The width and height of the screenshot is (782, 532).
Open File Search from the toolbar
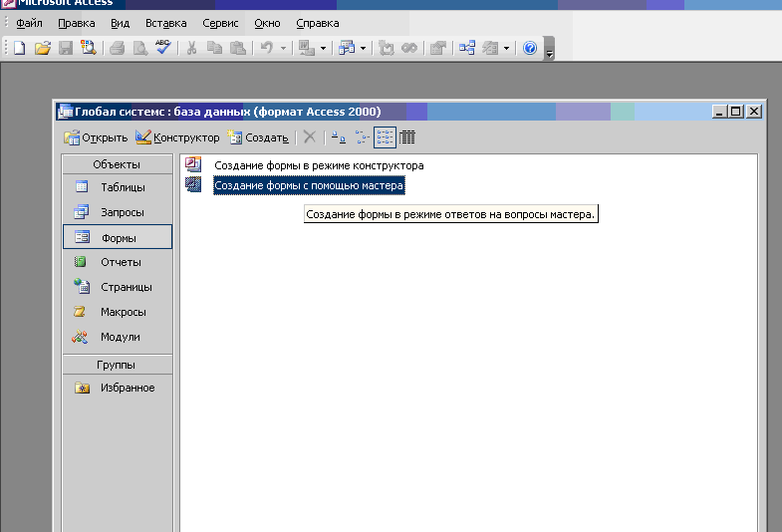point(89,48)
